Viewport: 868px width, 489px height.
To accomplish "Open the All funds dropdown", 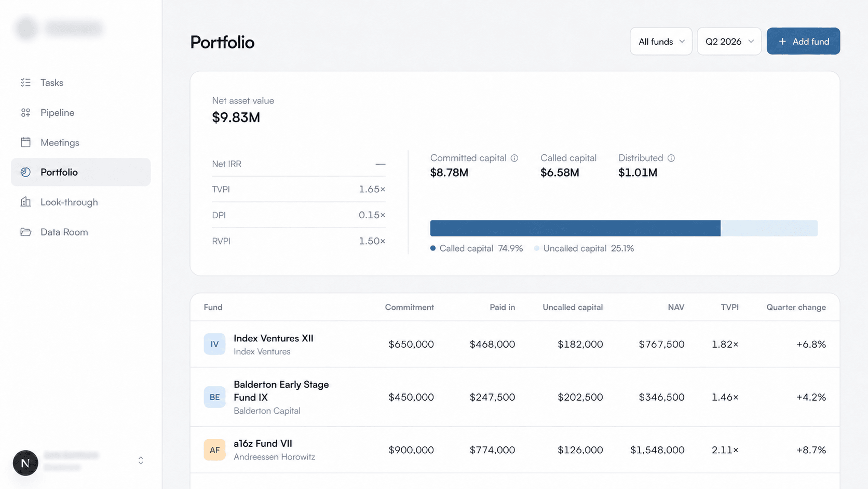I will 661,41.
